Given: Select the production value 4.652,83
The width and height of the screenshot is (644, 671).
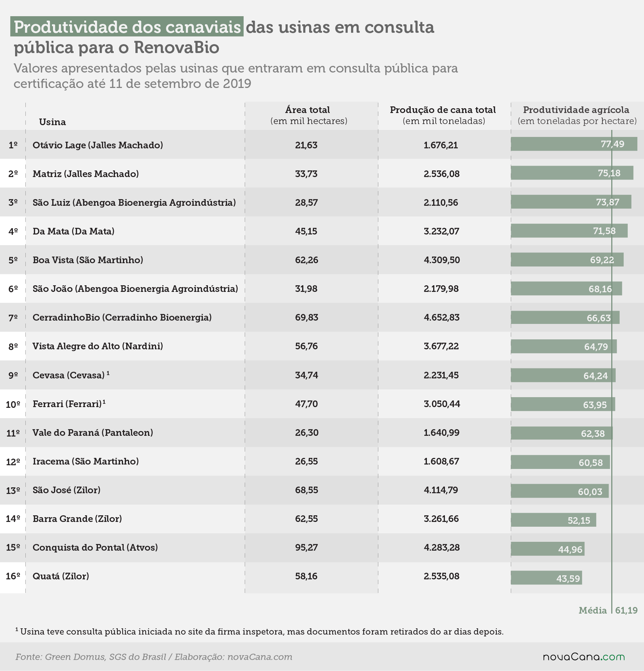Looking at the screenshot, I should 442,317.
